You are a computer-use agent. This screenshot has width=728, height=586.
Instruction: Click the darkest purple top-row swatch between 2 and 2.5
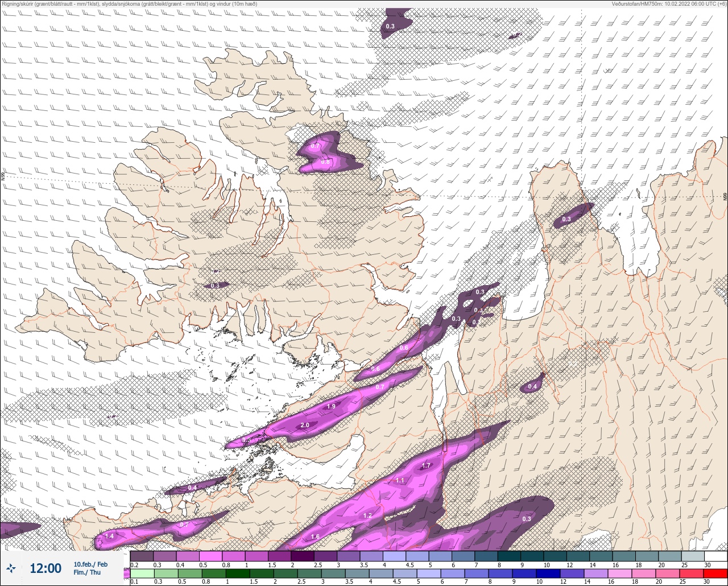click(303, 556)
